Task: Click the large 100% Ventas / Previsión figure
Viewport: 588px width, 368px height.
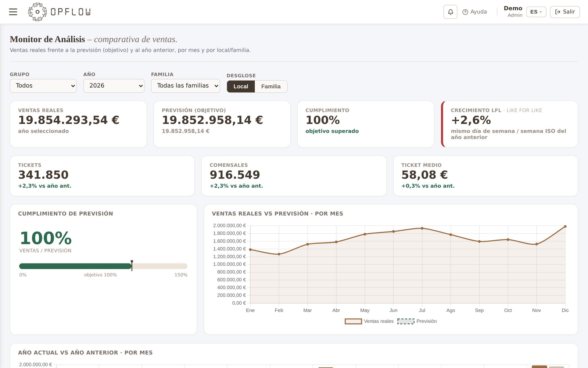Action: click(46, 238)
